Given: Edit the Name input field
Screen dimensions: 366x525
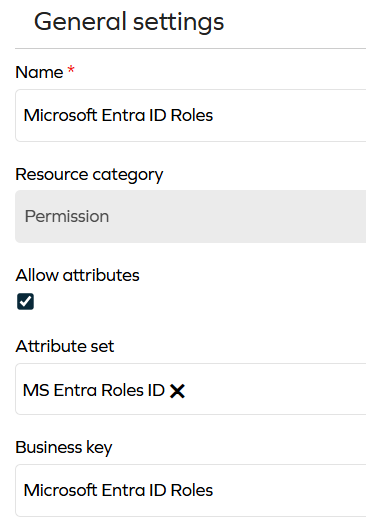Looking at the screenshot, I should coord(191,116).
